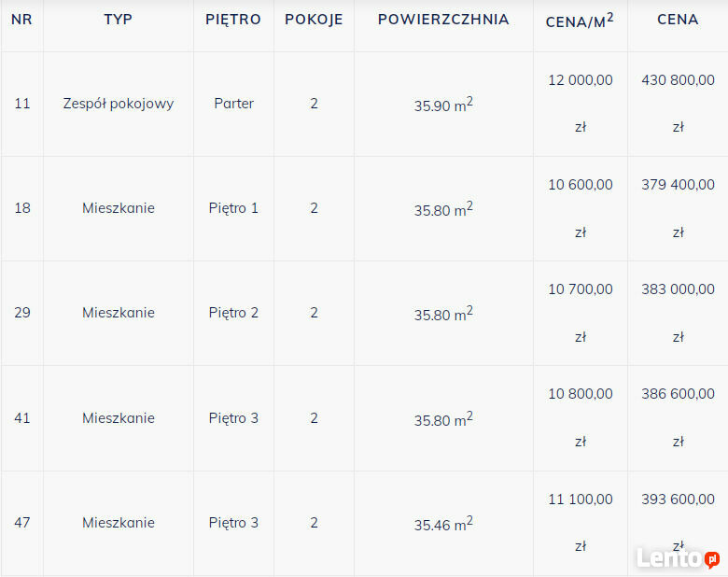Select unit number 18 cell

click(21, 208)
